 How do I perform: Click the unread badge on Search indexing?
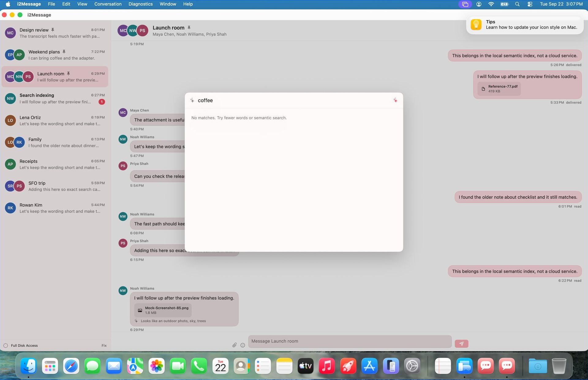pyautogui.click(x=102, y=102)
